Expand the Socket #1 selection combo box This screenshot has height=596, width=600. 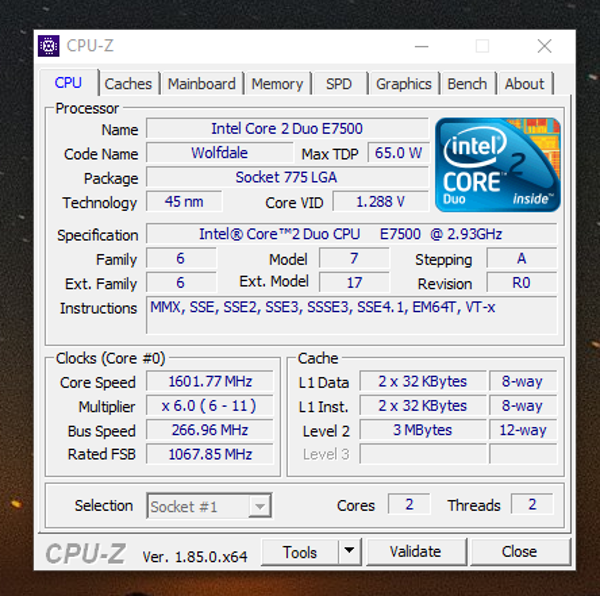209,506
